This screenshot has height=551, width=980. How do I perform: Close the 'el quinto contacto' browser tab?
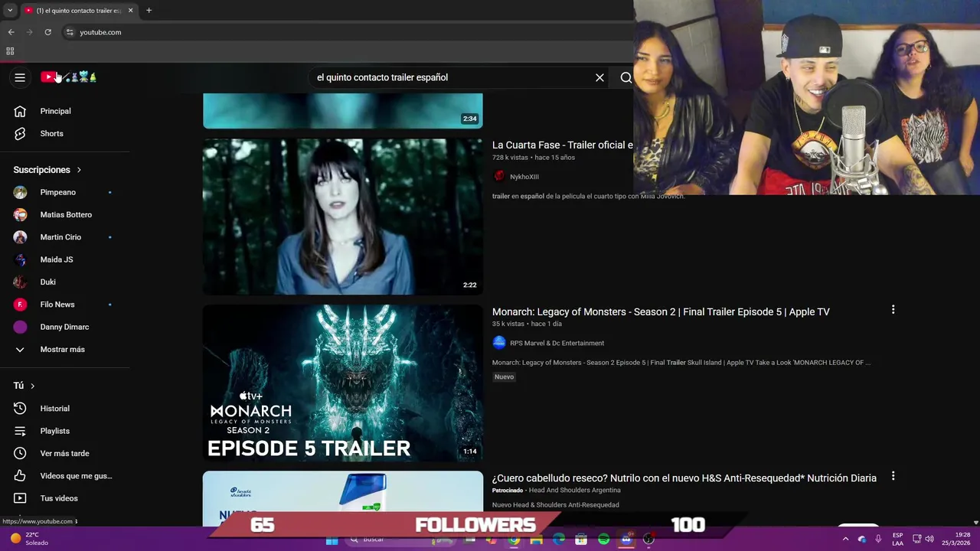[130, 11]
